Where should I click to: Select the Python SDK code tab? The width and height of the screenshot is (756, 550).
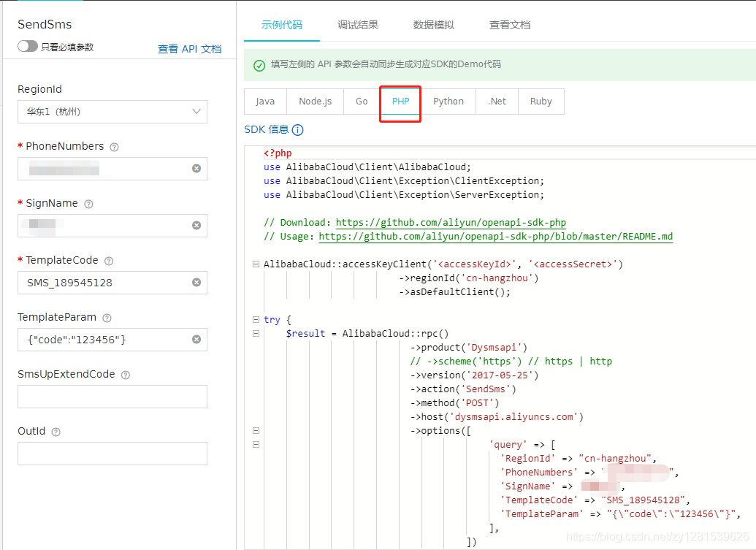448,102
